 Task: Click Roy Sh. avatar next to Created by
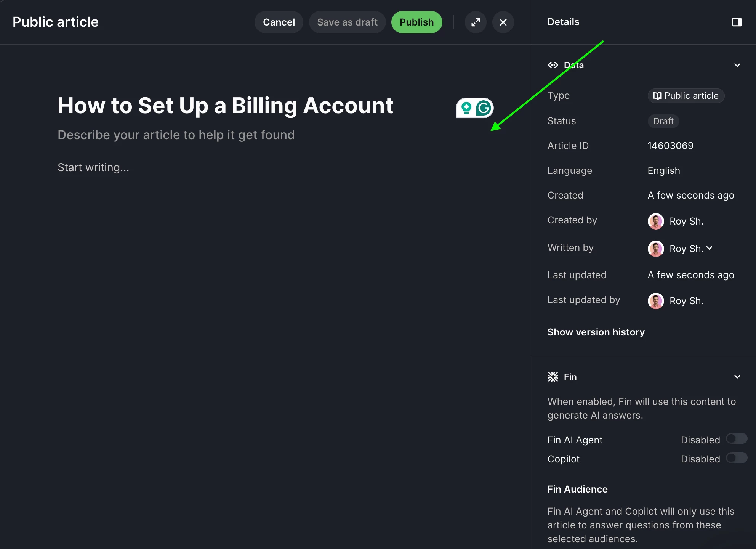[x=656, y=221]
